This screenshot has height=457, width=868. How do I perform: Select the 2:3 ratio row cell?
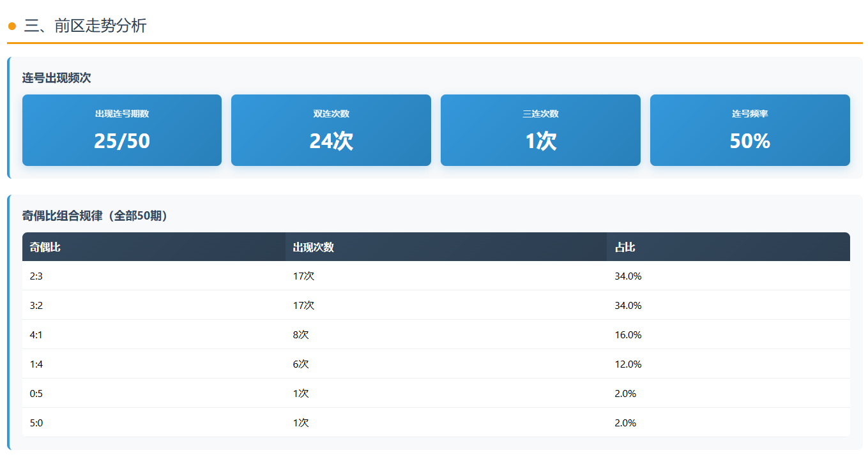[36, 276]
